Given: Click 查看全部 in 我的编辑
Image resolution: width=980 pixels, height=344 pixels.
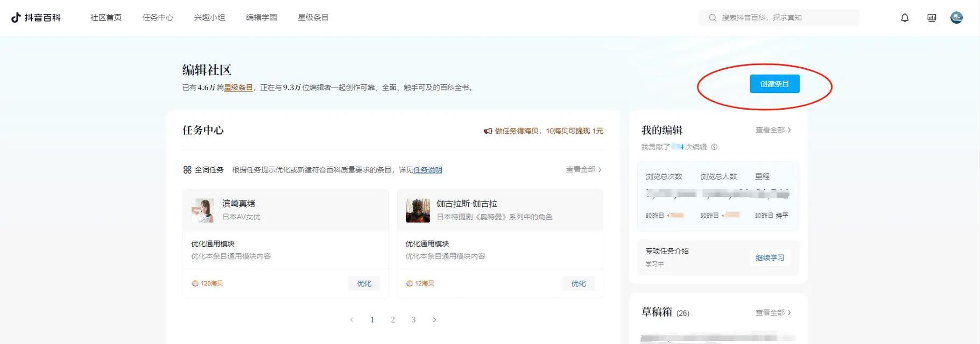Looking at the screenshot, I should point(773,130).
